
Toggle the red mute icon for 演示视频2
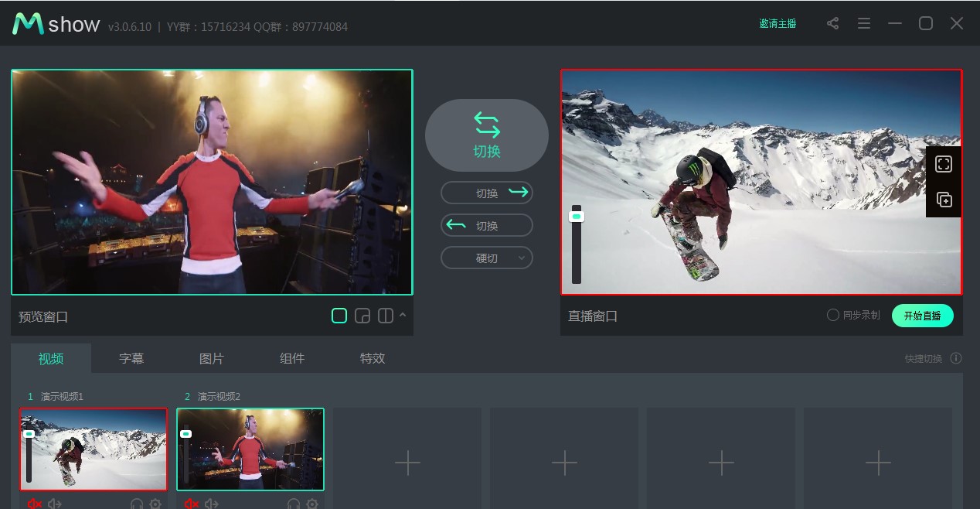(191, 504)
